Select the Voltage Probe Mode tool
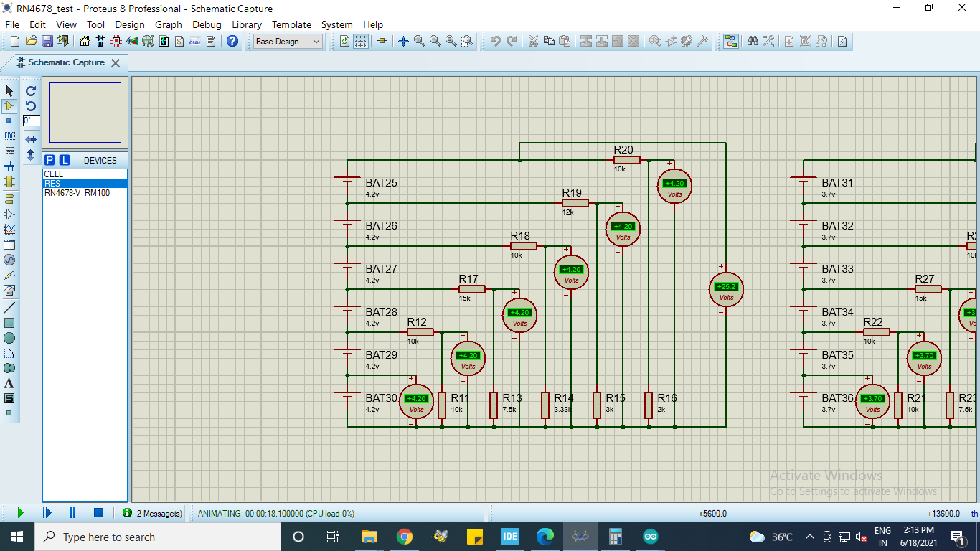 [x=9, y=275]
